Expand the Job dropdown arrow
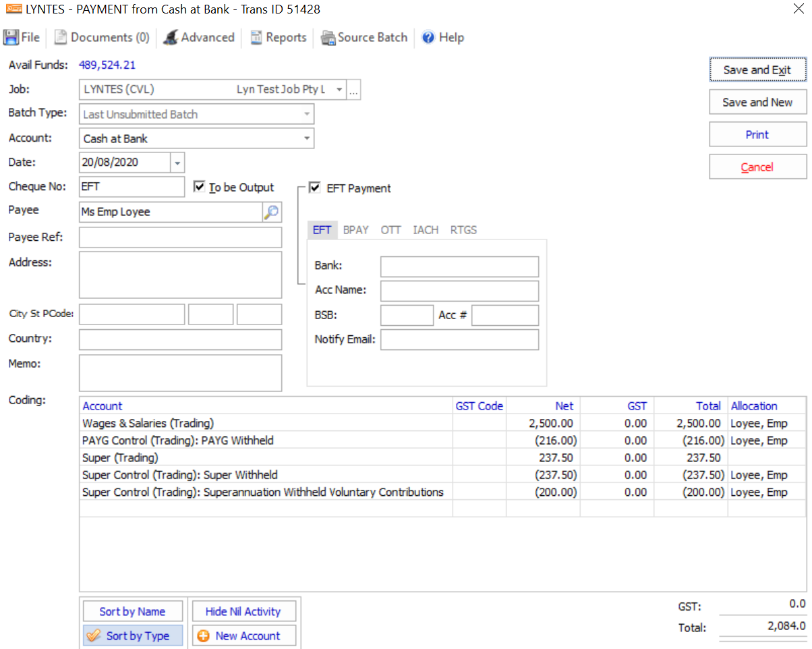 click(339, 90)
